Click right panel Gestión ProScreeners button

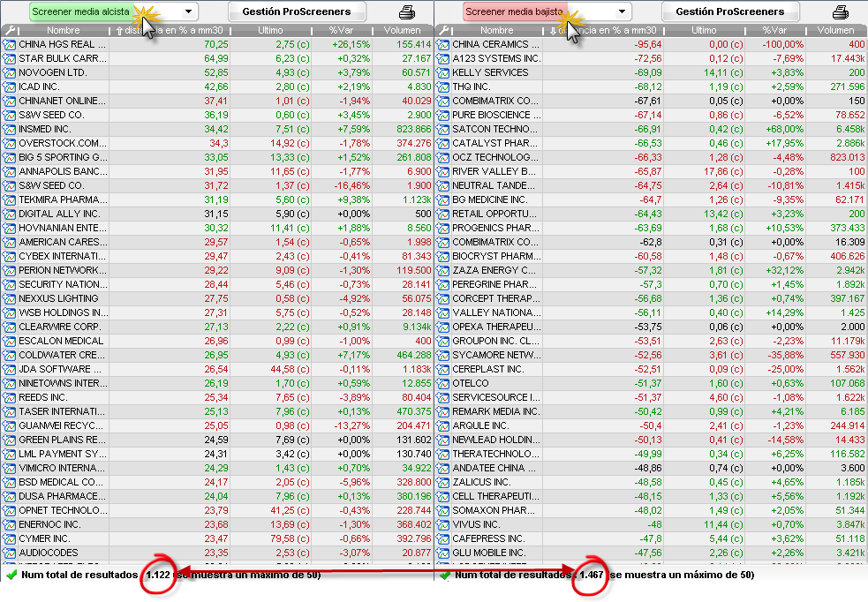tap(730, 11)
